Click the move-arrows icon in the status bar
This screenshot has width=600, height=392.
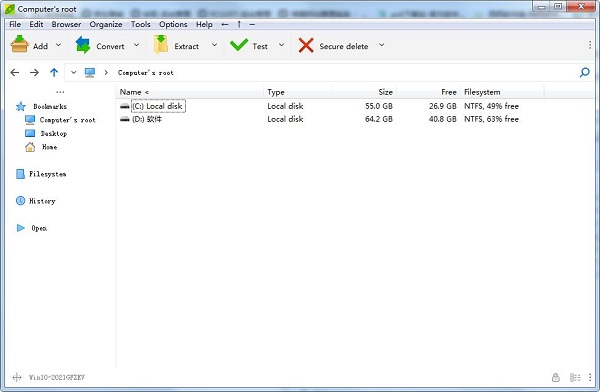tap(17, 377)
